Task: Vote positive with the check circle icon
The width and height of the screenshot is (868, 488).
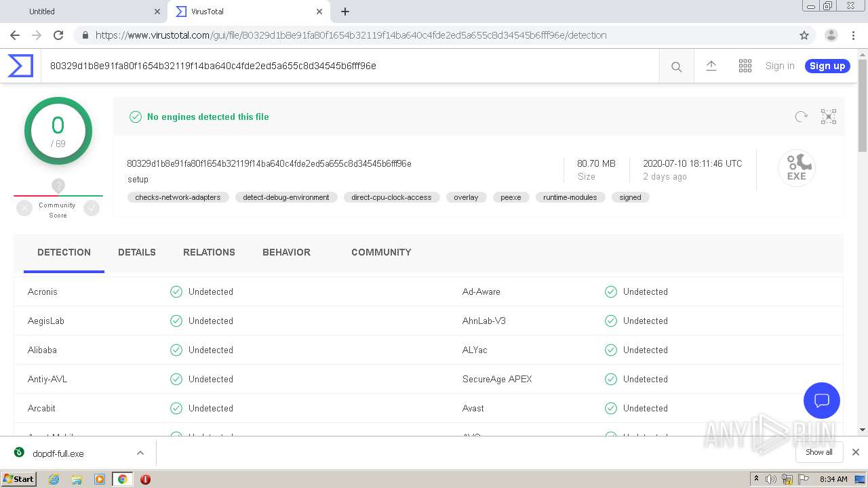Action: [x=92, y=209]
